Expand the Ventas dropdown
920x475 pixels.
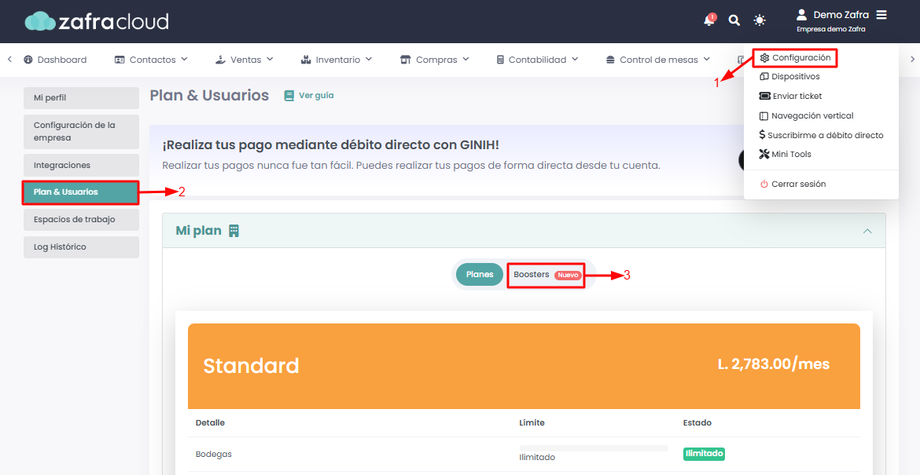click(270, 59)
